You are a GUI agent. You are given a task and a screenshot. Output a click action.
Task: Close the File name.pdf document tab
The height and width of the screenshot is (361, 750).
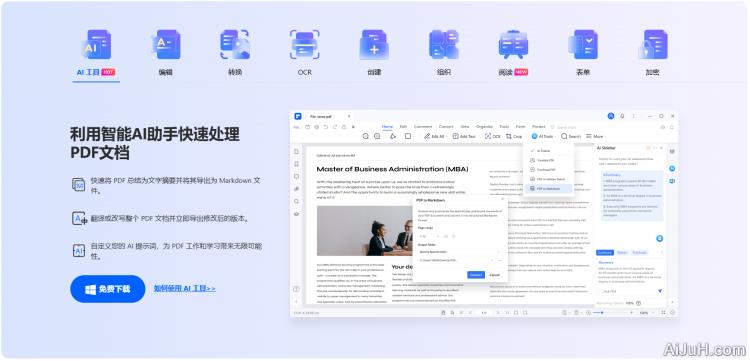point(349,116)
